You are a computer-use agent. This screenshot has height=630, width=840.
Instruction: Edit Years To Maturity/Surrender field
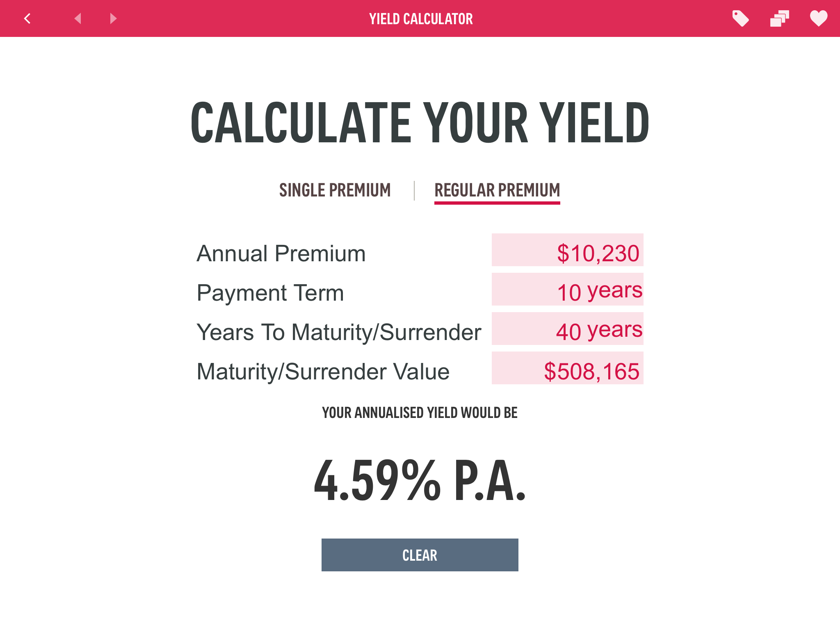567,329
